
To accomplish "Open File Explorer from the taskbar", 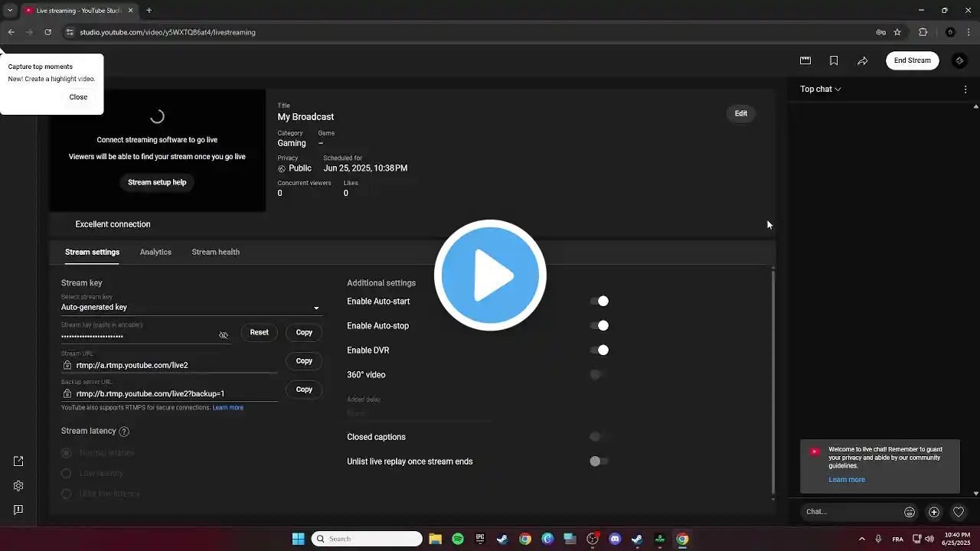I will 435,539.
